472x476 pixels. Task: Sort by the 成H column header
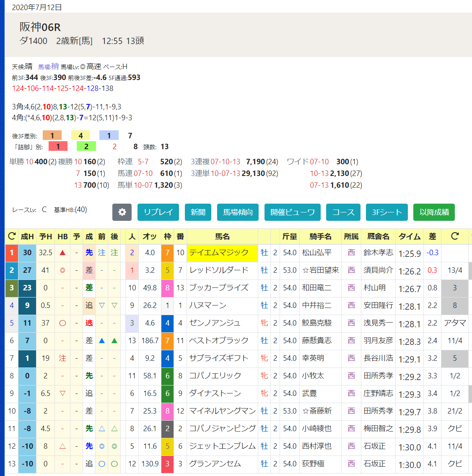tap(27, 236)
